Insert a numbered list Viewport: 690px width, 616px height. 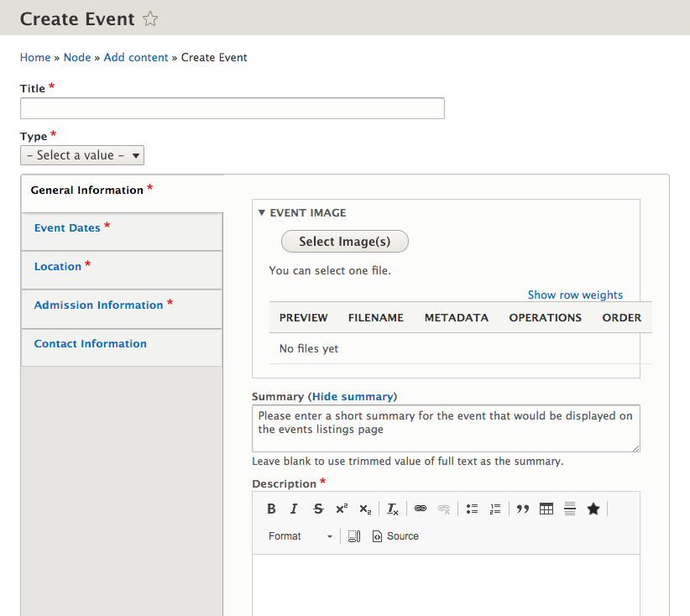pyautogui.click(x=495, y=509)
